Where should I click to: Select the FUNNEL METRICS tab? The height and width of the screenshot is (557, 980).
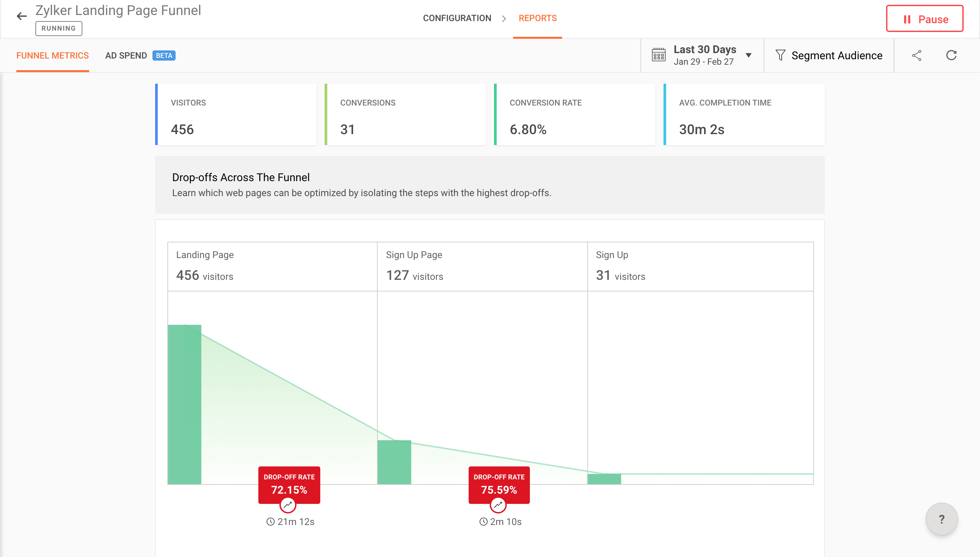point(52,56)
